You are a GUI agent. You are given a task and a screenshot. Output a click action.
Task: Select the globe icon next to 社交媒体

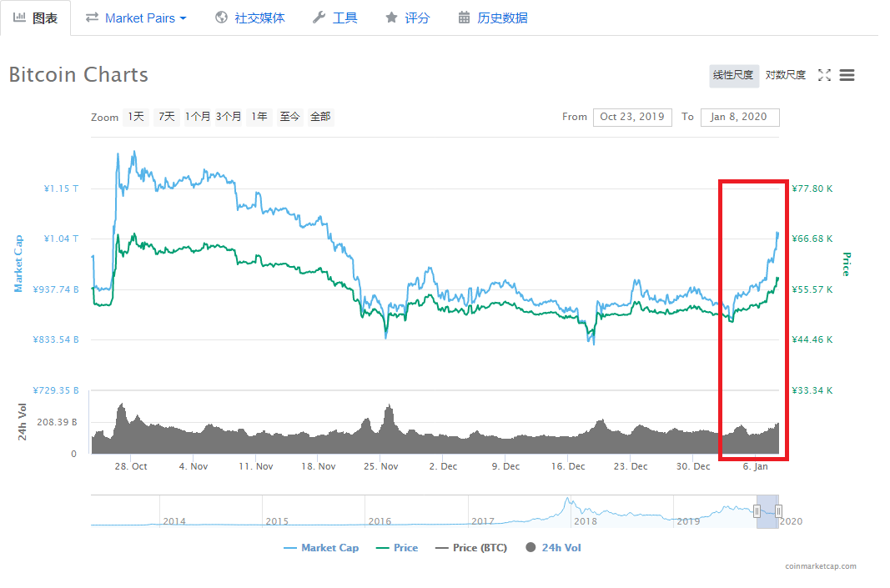pos(220,16)
